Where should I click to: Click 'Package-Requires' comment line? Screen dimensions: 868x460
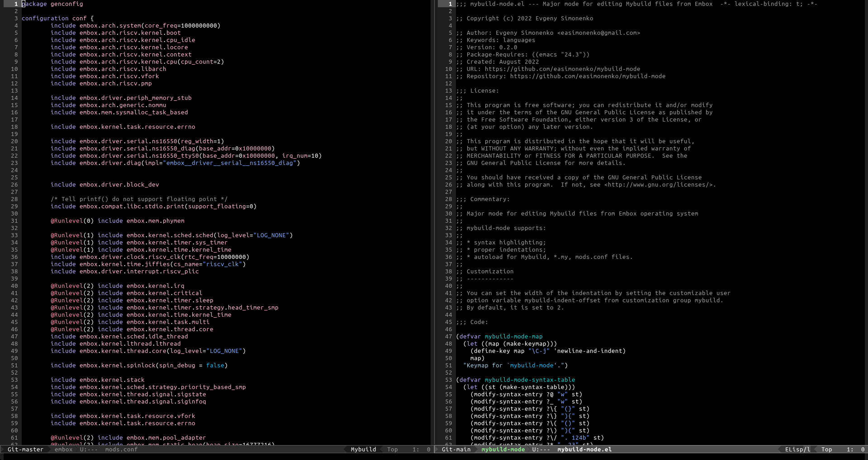(x=523, y=55)
